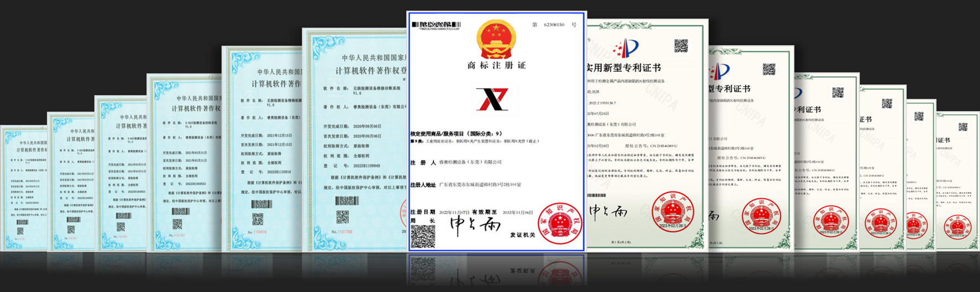Click barcode on the 无损检测设备精确检测 certificate
Viewport: 980px width, 292px height.
[x=261, y=204]
